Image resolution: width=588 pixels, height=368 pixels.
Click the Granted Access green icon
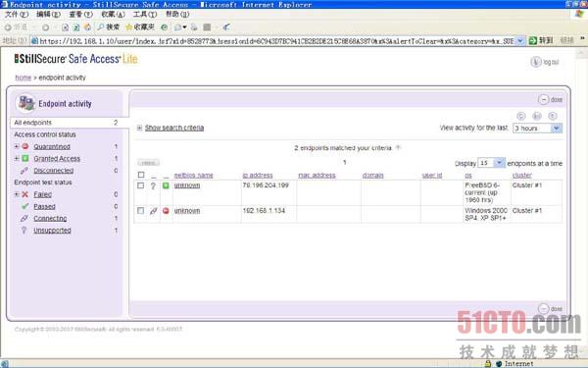[x=25, y=158]
